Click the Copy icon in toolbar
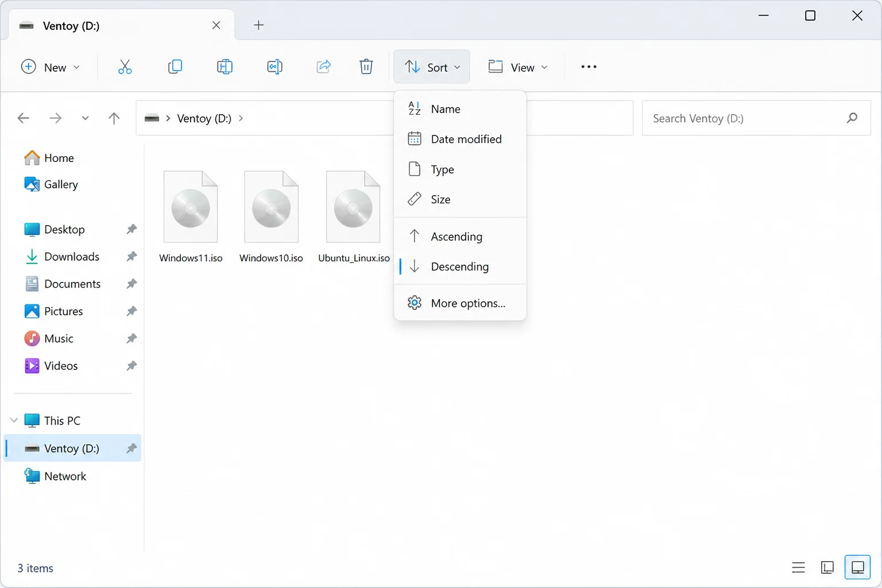The height and width of the screenshot is (588, 882). [175, 67]
